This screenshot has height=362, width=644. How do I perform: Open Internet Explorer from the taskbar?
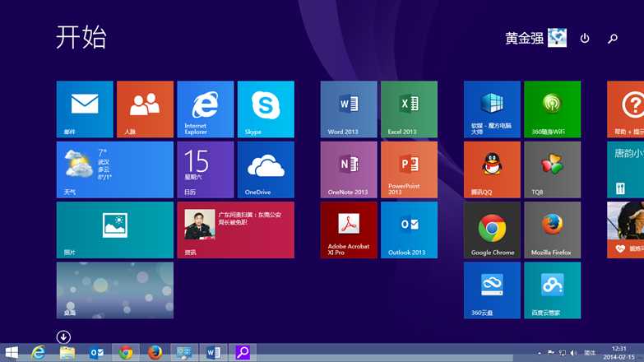pos(38,353)
